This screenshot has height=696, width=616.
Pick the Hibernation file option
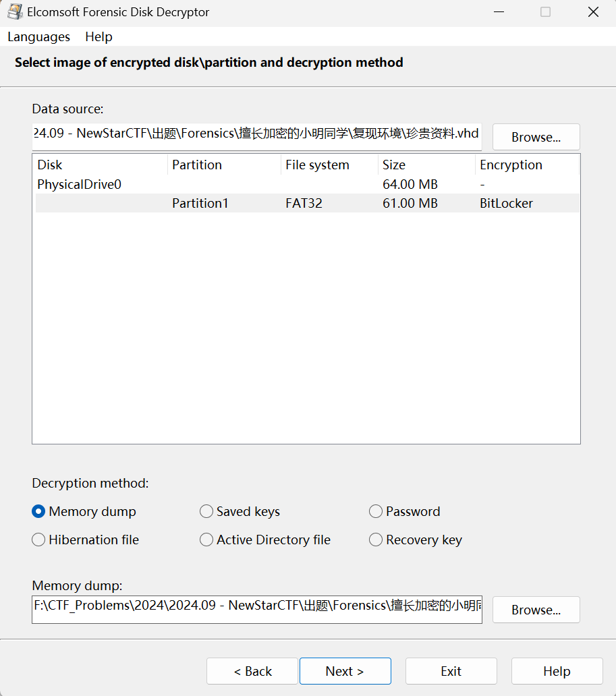[x=38, y=540]
